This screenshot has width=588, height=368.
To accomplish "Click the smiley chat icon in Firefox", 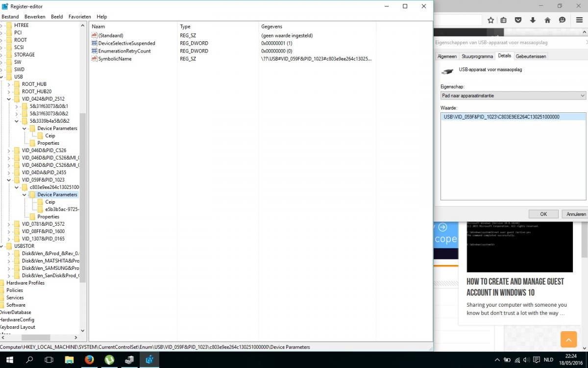I will point(562,20).
